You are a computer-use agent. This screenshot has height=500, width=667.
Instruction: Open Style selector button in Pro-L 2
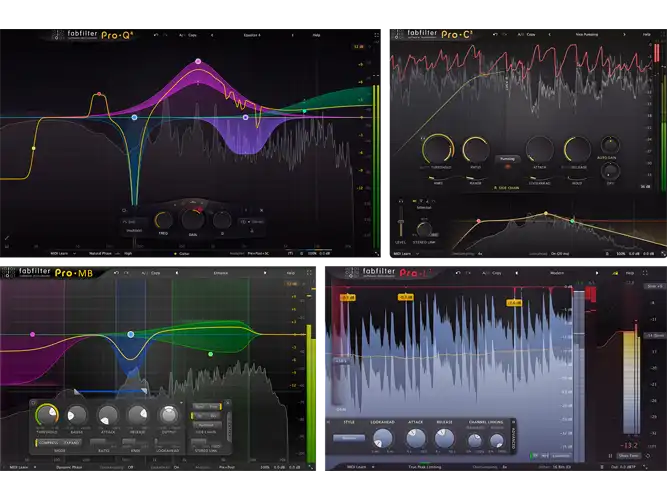pos(349,438)
